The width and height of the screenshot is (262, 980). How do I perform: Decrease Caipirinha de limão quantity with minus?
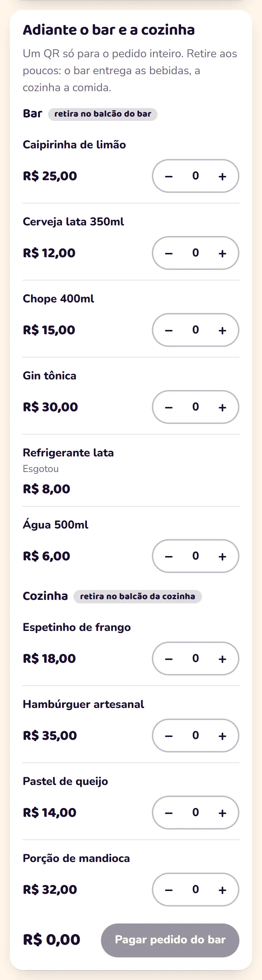[169, 176]
